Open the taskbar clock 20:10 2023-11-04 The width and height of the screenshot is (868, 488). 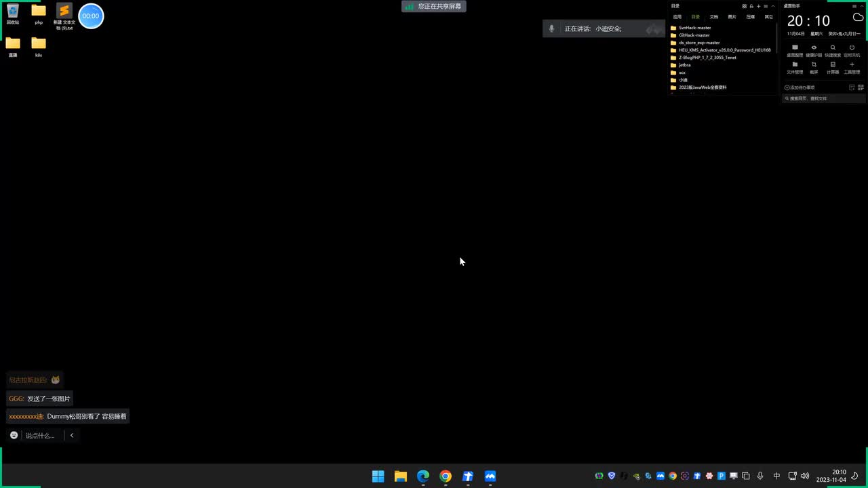coord(831,476)
